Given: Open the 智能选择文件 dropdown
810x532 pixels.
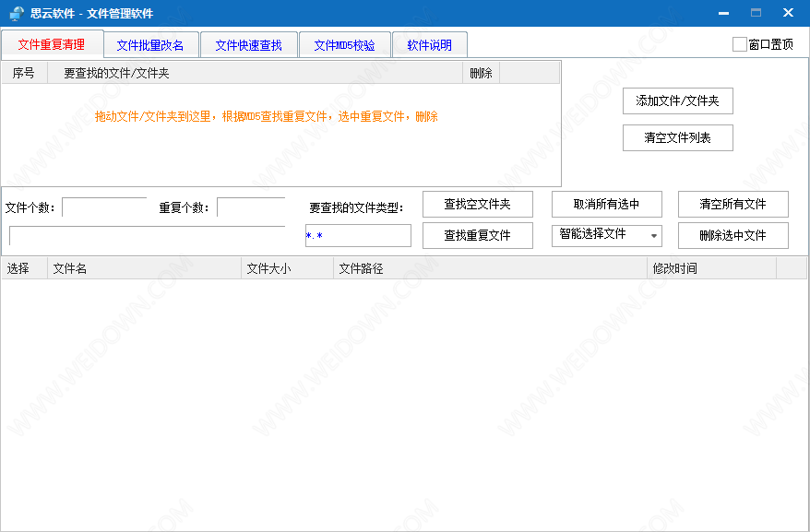Looking at the screenshot, I should pos(607,235).
